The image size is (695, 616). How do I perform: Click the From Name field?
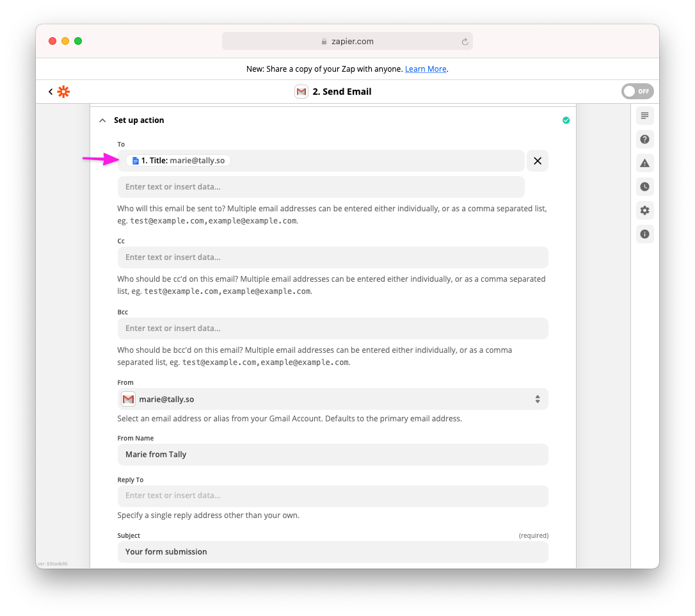[x=333, y=455]
